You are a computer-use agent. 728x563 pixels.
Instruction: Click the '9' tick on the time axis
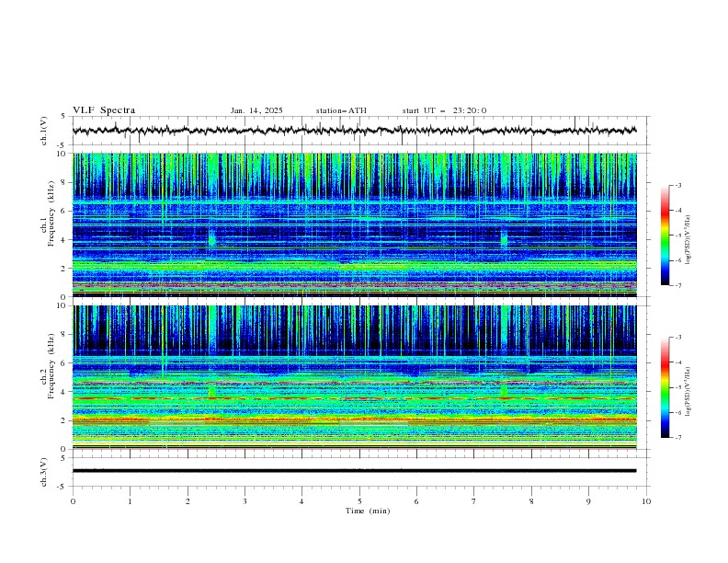click(588, 501)
